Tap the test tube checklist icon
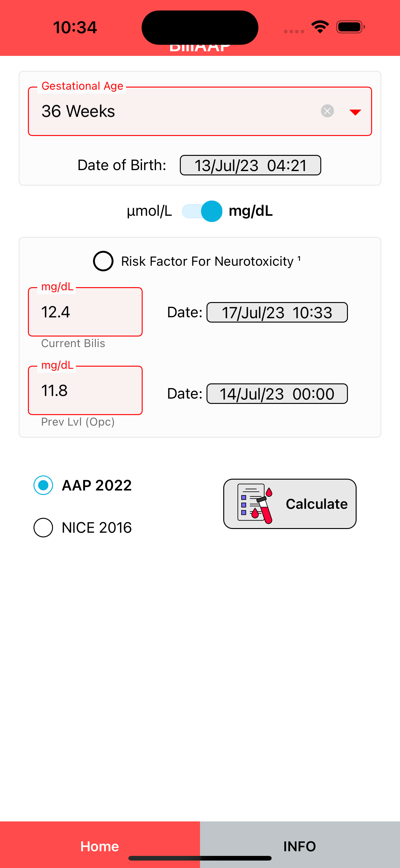 pyautogui.click(x=255, y=504)
